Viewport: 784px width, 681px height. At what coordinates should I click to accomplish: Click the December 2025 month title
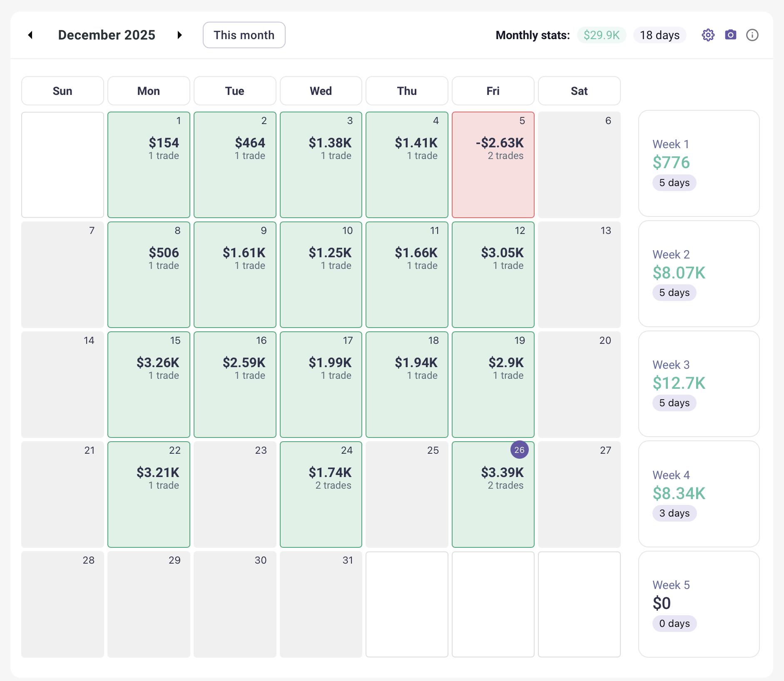pyautogui.click(x=107, y=35)
